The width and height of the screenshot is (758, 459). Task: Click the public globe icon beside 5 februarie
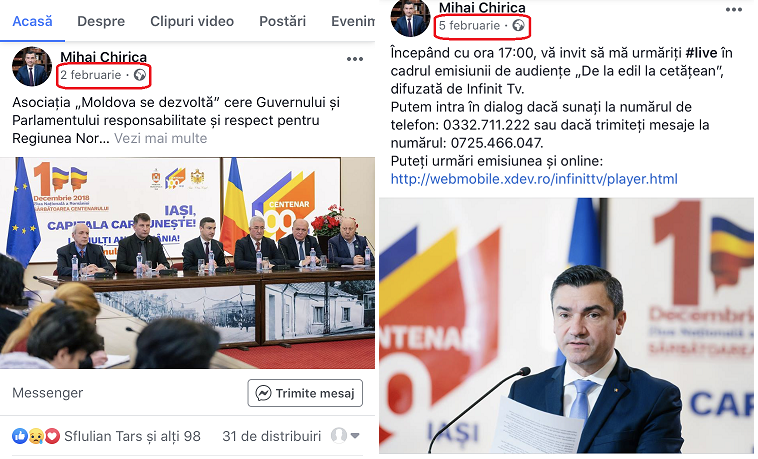coord(518,25)
